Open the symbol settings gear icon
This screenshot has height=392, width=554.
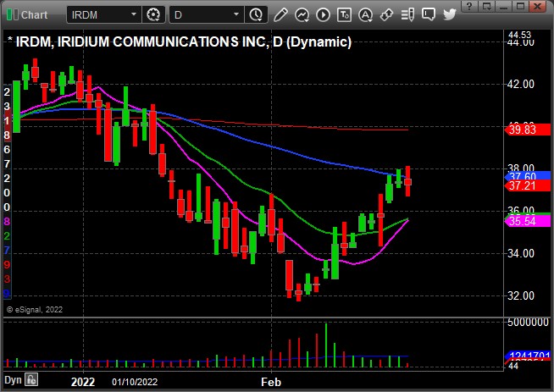153,15
